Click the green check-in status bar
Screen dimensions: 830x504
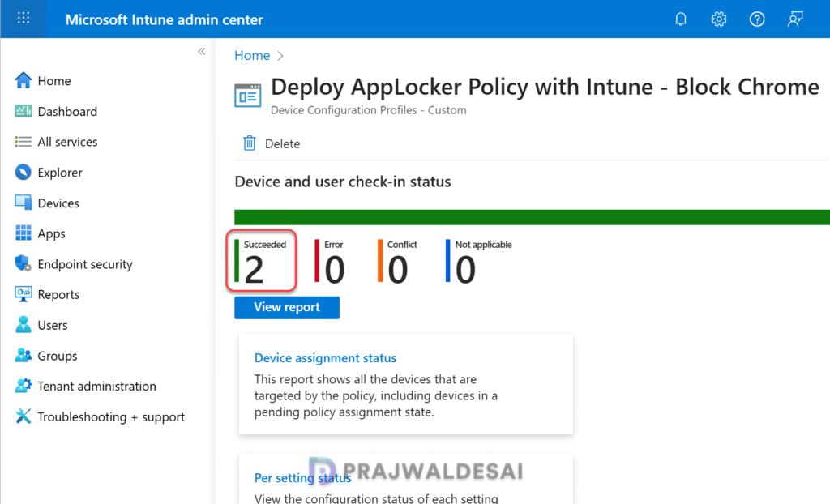(x=532, y=217)
